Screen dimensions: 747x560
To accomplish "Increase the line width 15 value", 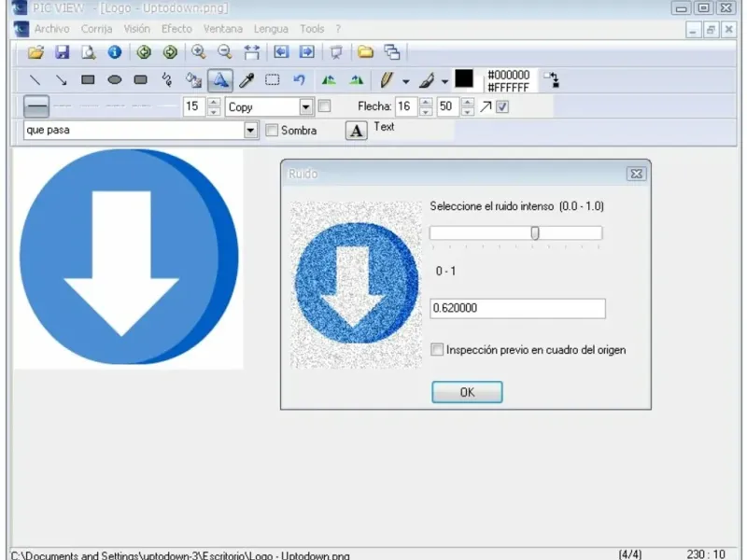I will coord(214,102).
